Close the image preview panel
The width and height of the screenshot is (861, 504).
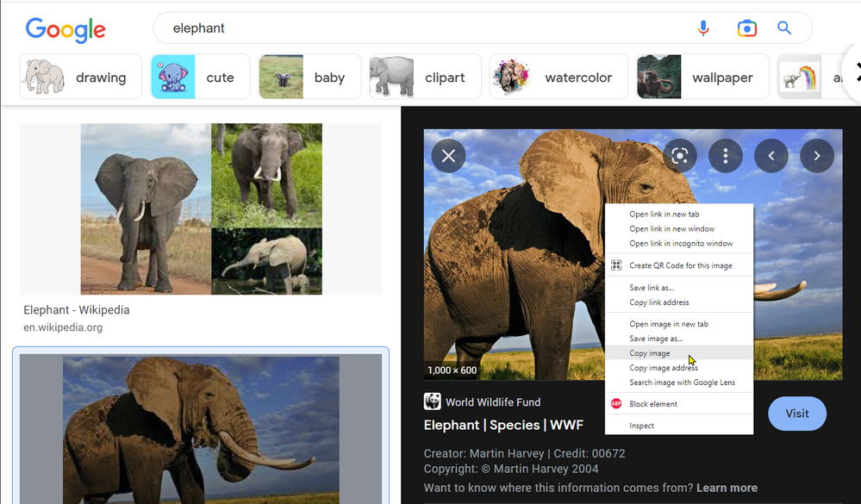coord(449,156)
